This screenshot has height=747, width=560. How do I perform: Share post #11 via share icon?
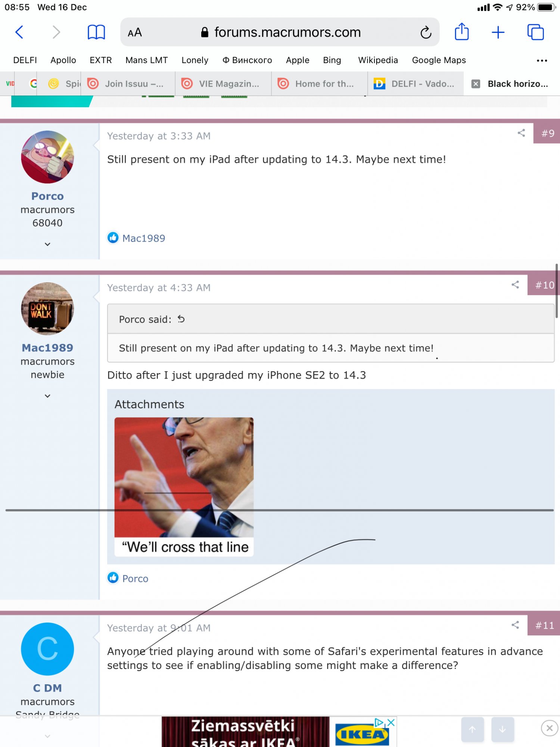(x=516, y=625)
